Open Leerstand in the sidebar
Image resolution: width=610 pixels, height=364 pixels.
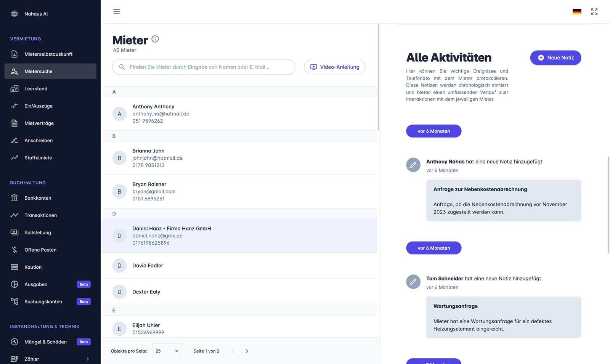pos(36,89)
